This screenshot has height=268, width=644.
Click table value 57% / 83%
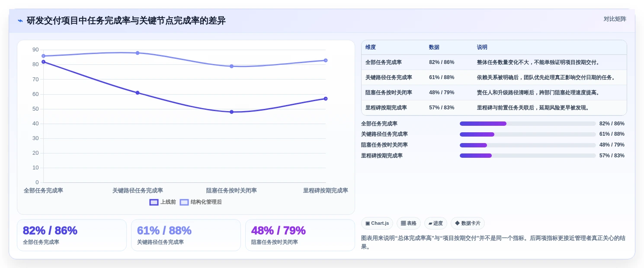pos(442,108)
